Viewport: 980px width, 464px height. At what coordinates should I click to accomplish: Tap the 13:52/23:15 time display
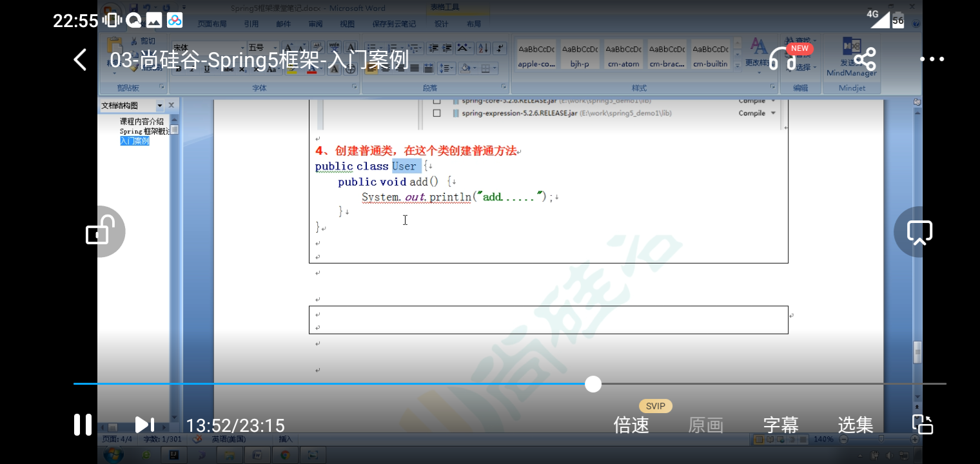click(x=235, y=425)
